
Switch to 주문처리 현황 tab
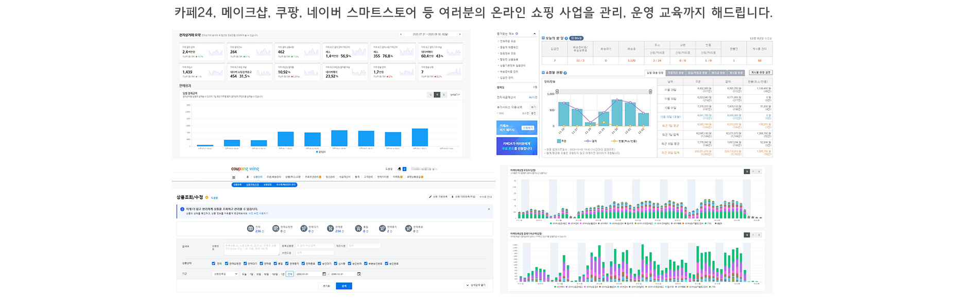pos(676,73)
